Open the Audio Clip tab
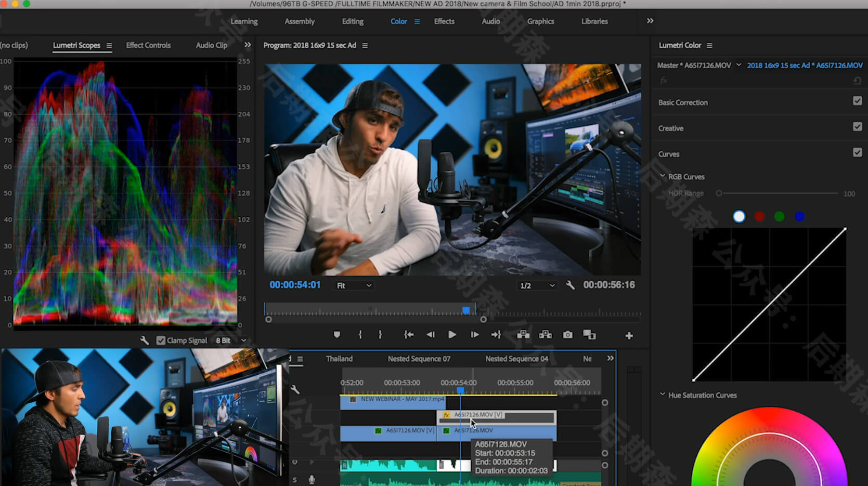Screen dimensions: 868x486 pyautogui.click(x=211, y=45)
